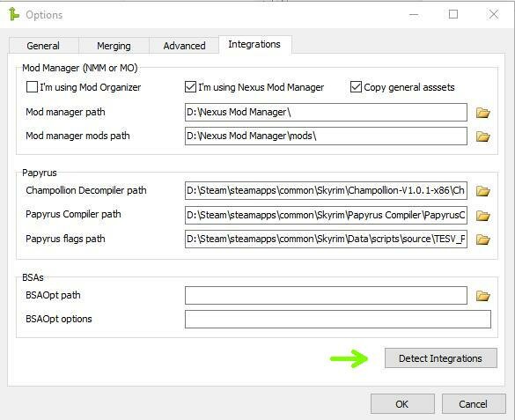Confirm options with OK button
Image resolution: width=515 pixels, height=420 pixels.
coord(402,404)
